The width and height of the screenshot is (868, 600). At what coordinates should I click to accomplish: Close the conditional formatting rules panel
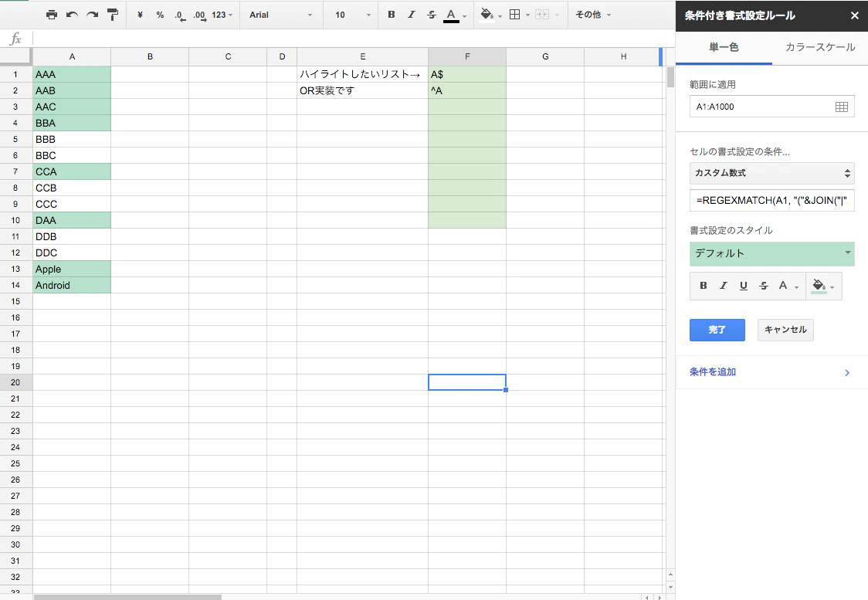click(855, 15)
